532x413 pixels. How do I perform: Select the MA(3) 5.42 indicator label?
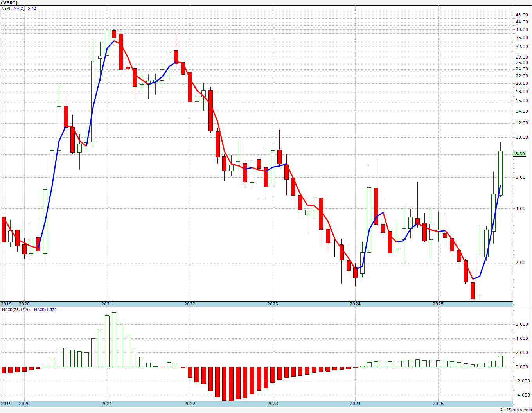25,8
